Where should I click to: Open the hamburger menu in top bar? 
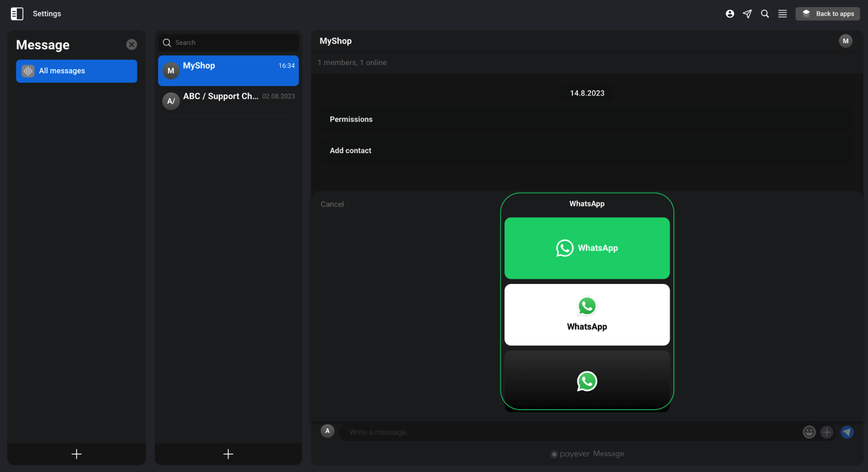tap(782, 13)
